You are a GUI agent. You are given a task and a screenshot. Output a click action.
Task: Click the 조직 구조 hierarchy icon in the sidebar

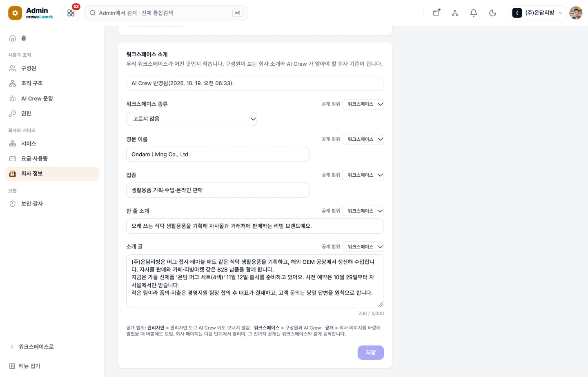[x=13, y=83]
